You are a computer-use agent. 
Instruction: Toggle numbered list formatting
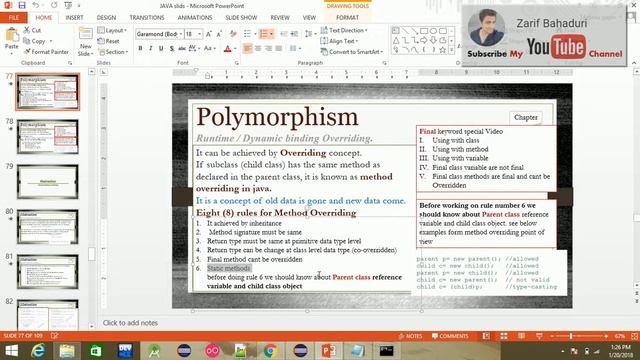pyautogui.click(x=264, y=34)
